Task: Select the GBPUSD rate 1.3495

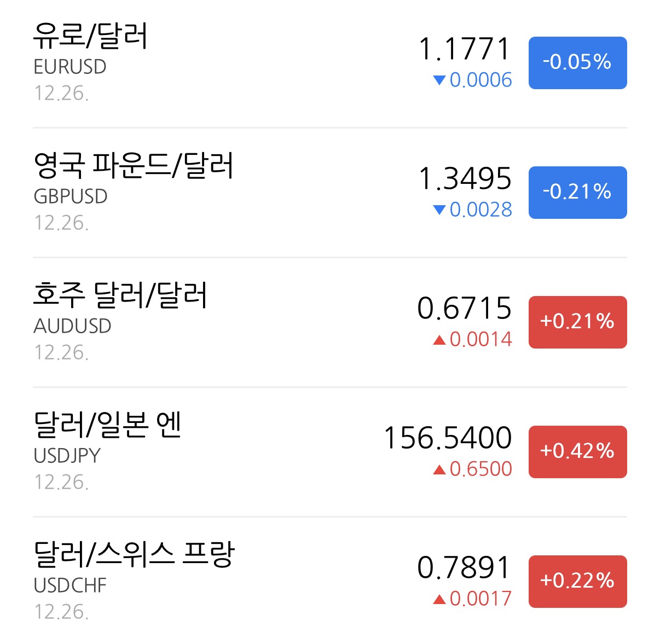Action: (x=465, y=179)
